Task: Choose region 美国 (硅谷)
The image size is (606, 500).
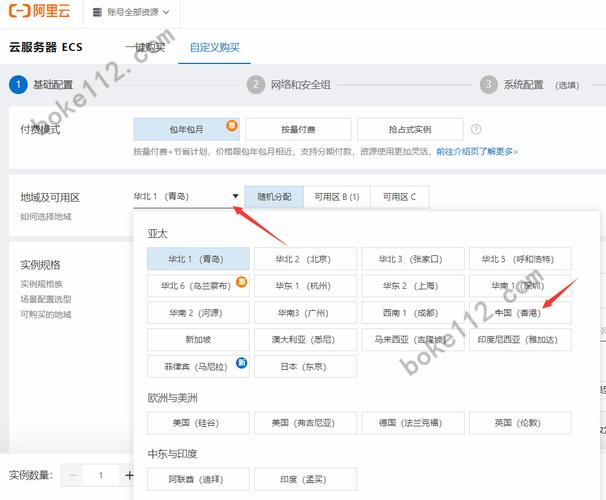Action: pyautogui.click(x=198, y=423)
